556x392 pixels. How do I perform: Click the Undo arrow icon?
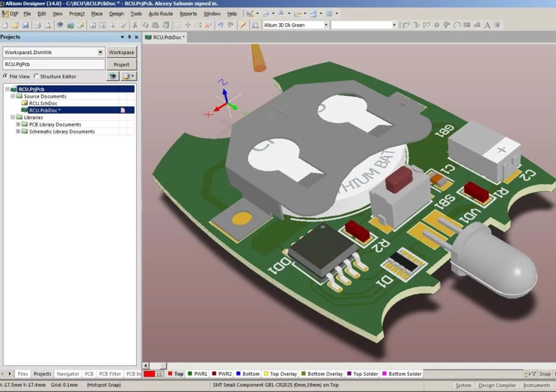pos(221,25)
